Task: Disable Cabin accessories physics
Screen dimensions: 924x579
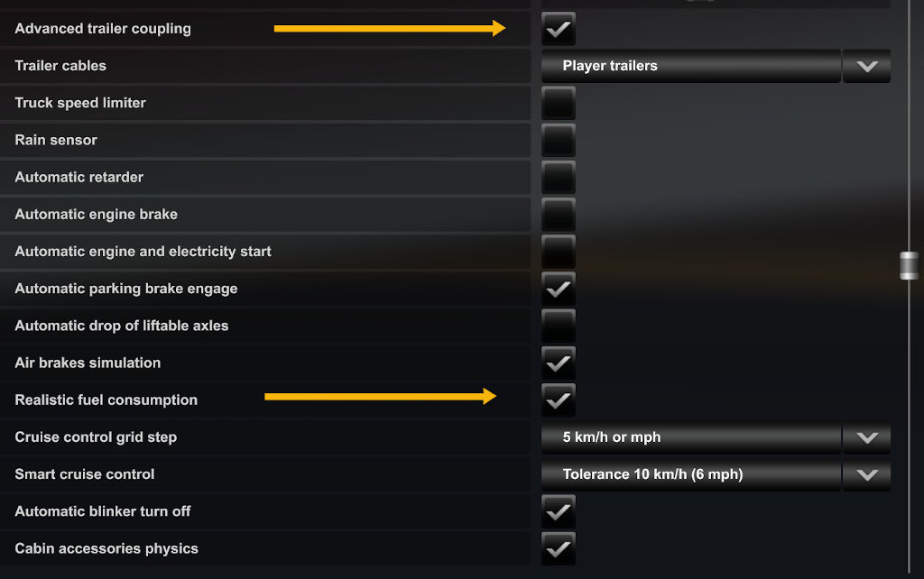Action: 558,547
